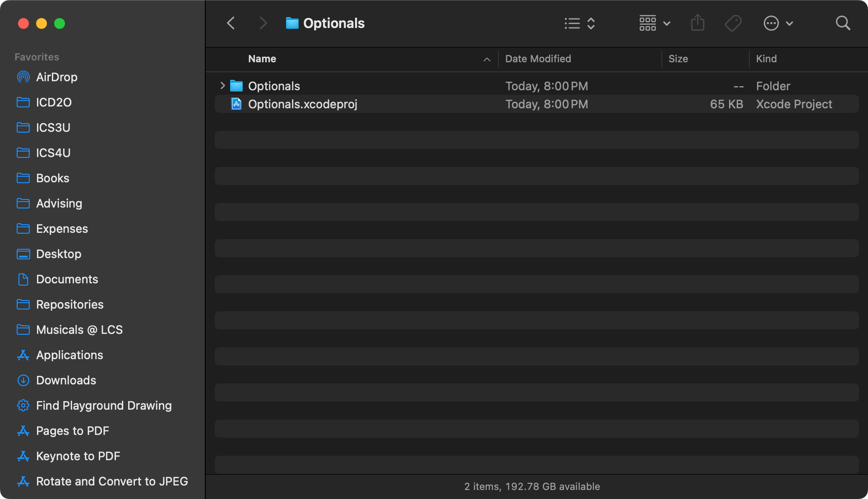Open Applications from the sidebar
Viewport: 868px width, 499px height.
[x=69, y=355]
